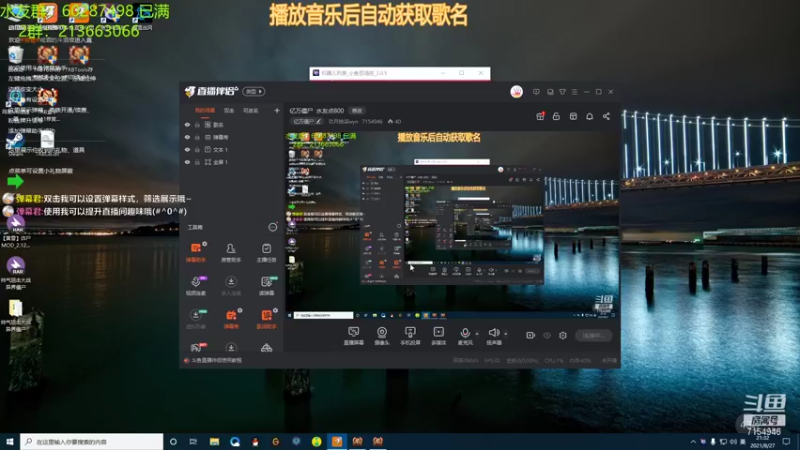
Task: Add a multimedia source (多媒体)
Action: 439,336
